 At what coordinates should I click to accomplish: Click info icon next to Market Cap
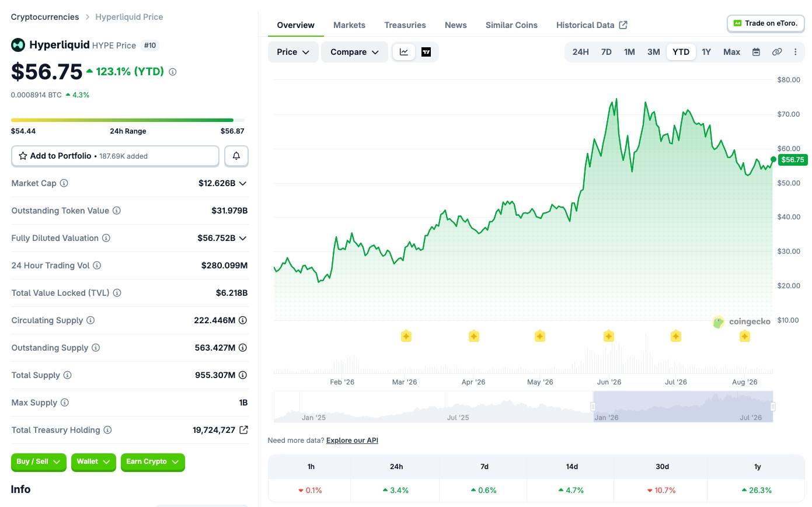[x=64, y=183]
